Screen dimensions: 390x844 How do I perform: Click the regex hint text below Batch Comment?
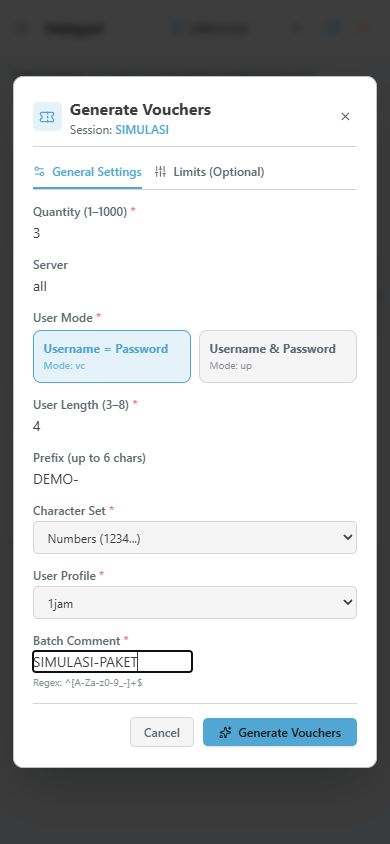[x=88, y=683]
